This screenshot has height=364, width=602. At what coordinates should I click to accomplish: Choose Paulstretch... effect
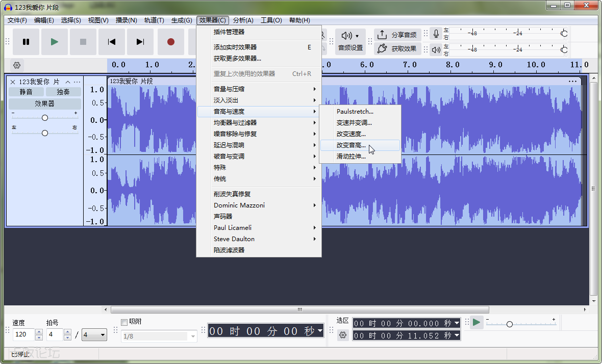tap(360, 112)
